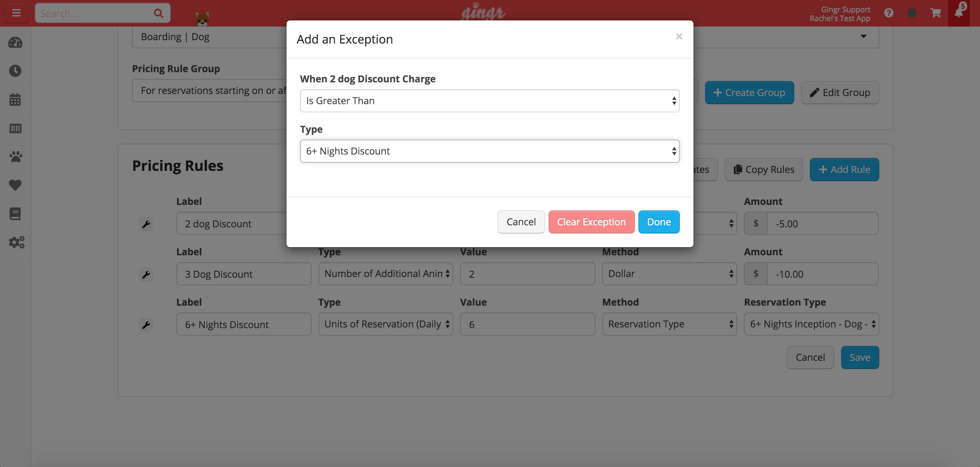Open Number of Additional Animals type dropdown

click(386, 274)
